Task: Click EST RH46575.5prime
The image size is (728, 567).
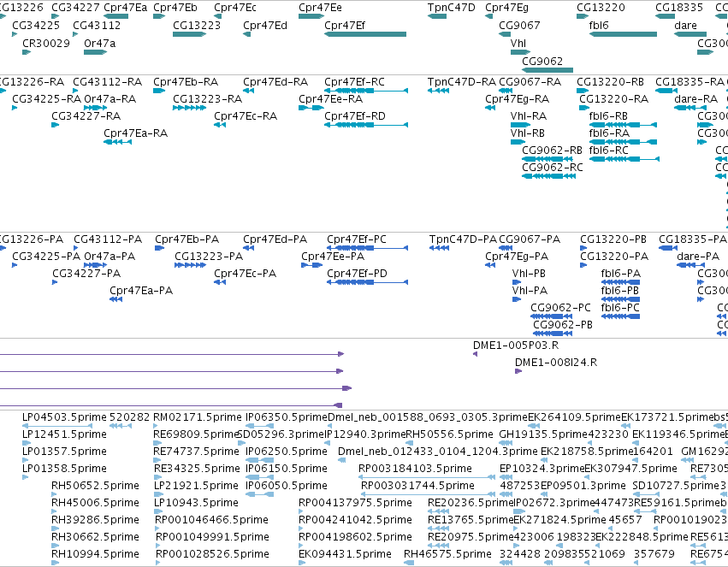Action: coord(409,563)
